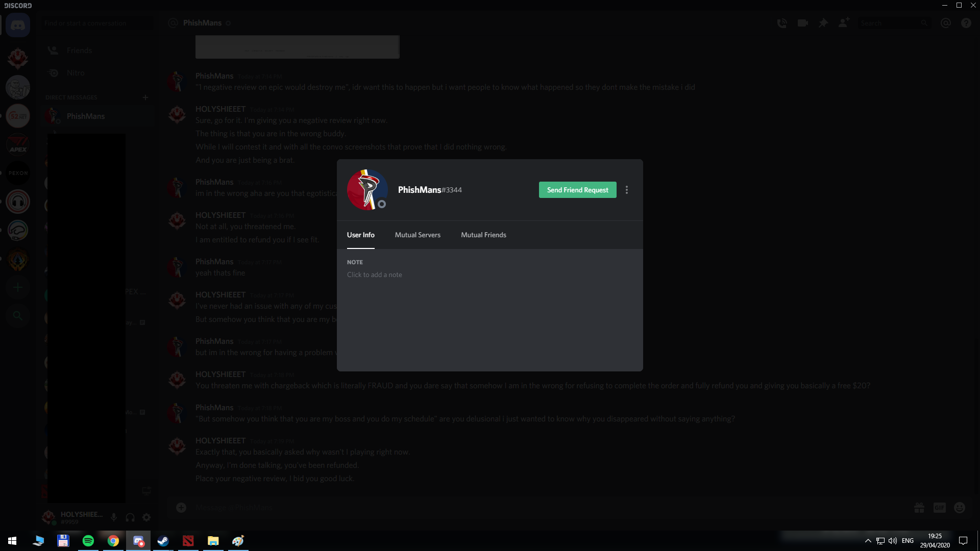This screenshot has height=551, width=980.
Task: Click HOLYSHIEEET user panel avatar at bottom
Action: pos(49,517)
